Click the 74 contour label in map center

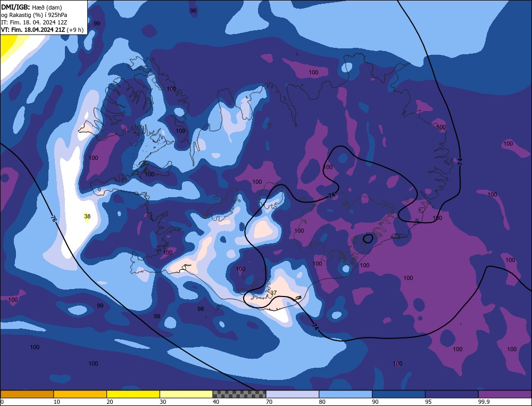(331, 196)
